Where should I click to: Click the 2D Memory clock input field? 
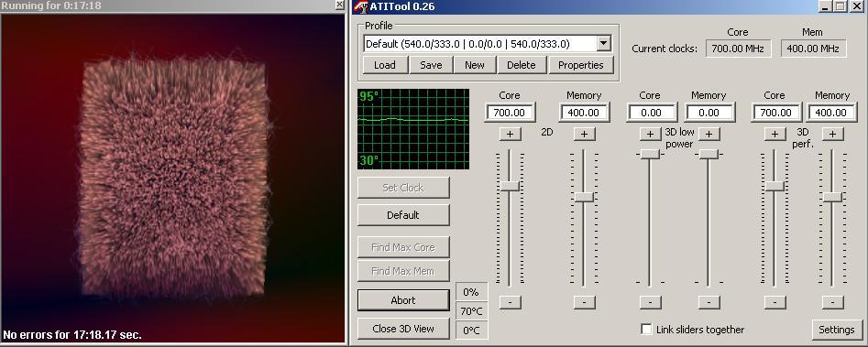point(584,113)
